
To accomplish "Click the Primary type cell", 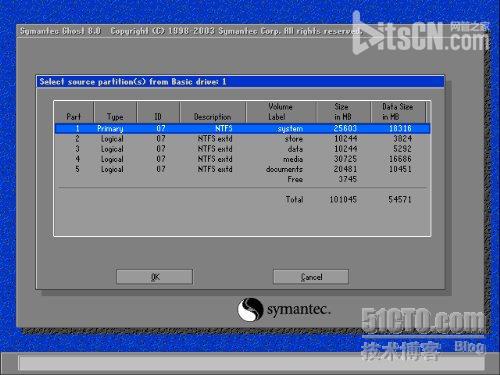I will coord(110,129).
